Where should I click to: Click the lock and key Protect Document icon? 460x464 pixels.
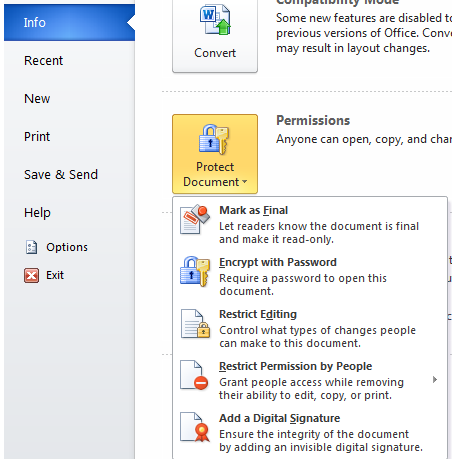(x=214, y=140)
